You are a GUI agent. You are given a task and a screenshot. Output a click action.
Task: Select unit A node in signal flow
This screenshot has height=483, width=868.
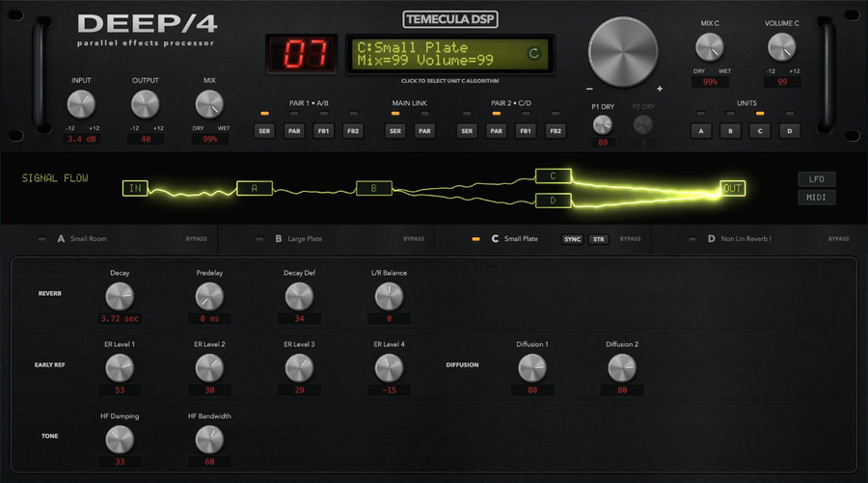click(255, 188)
